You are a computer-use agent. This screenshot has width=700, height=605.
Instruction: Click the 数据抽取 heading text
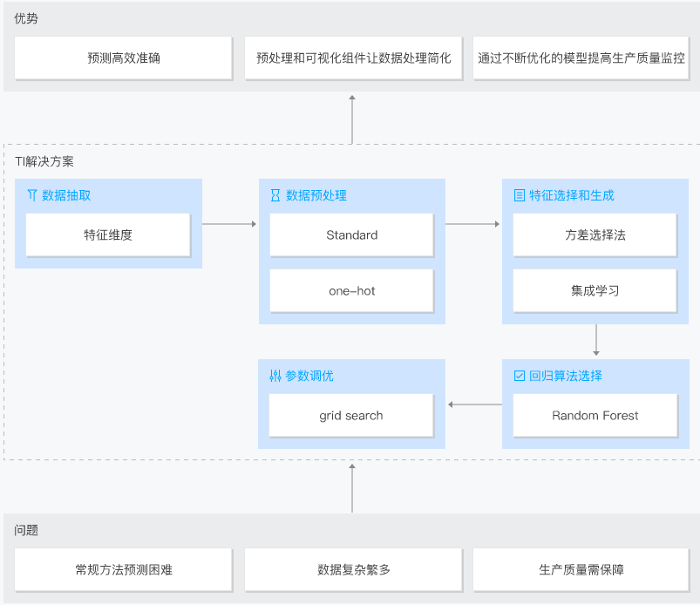(66, 195)
